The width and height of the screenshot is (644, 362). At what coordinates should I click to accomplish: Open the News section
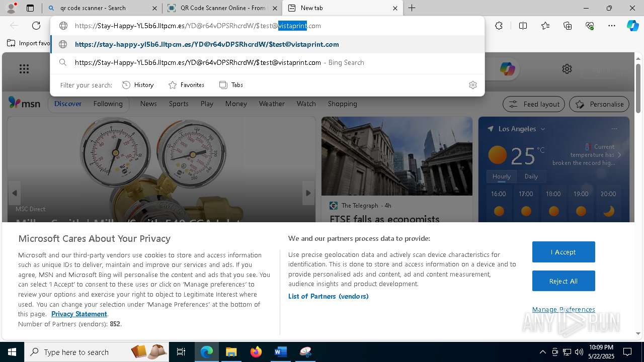click(148, 104)
